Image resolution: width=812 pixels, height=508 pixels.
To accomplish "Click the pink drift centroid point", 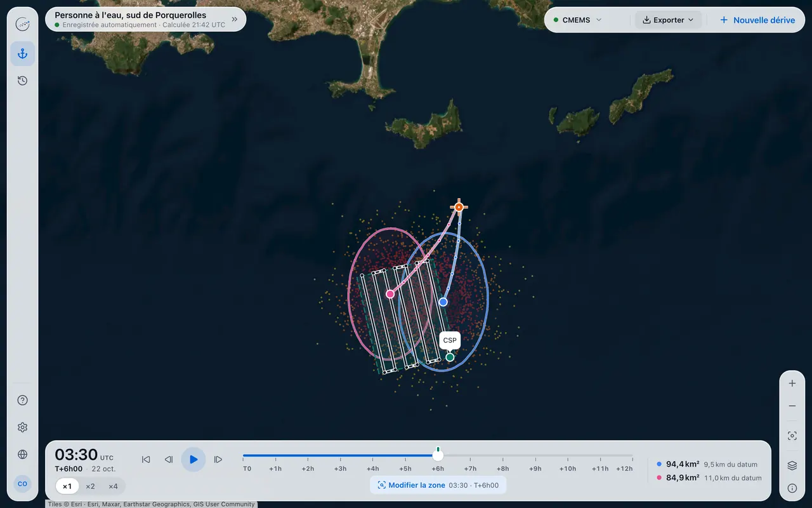I will click(390, 294).
